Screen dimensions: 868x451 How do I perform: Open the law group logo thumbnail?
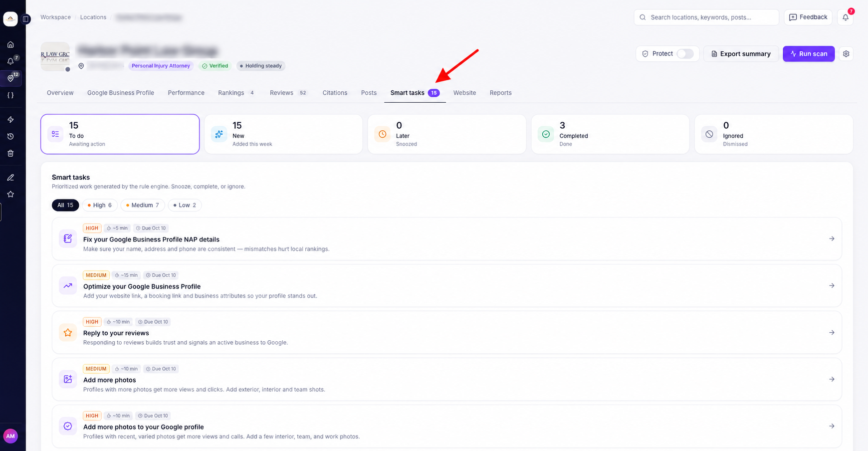click(55, 56)
